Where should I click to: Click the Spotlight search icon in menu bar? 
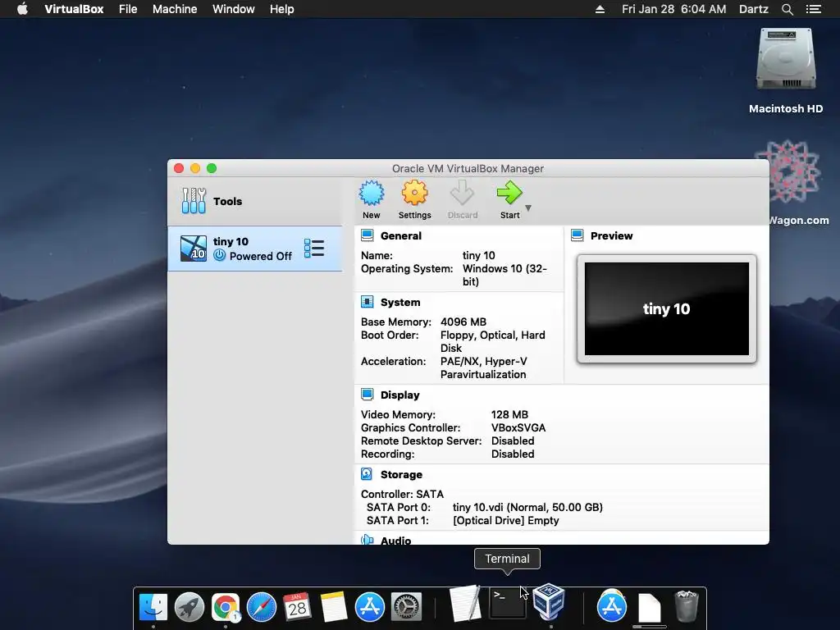click(787, 9)
